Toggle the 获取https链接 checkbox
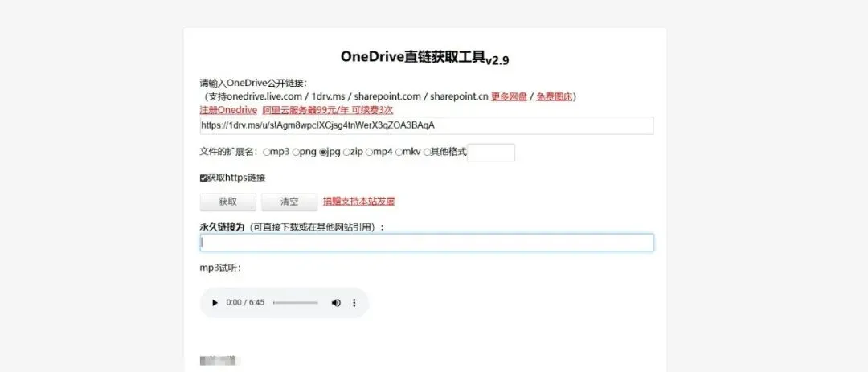This screenshot has height=372, width=868. pyautogui.click(x=203, y=178)
